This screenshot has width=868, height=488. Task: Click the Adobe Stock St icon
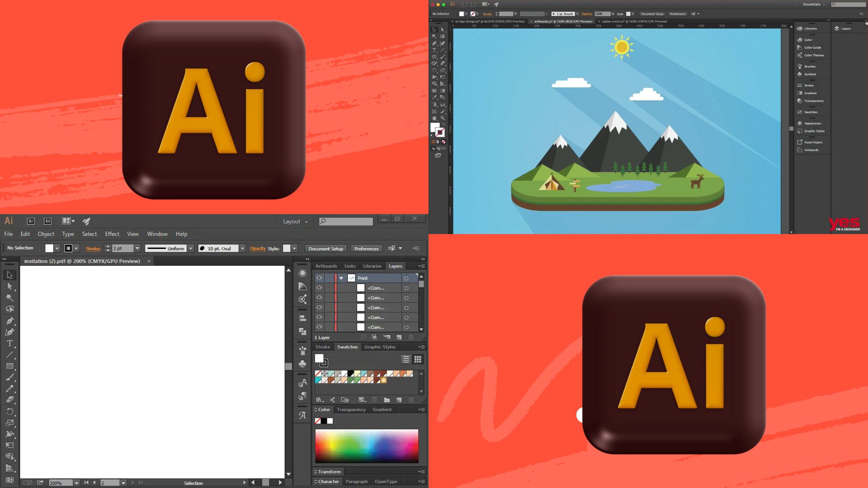click(47, 221)
